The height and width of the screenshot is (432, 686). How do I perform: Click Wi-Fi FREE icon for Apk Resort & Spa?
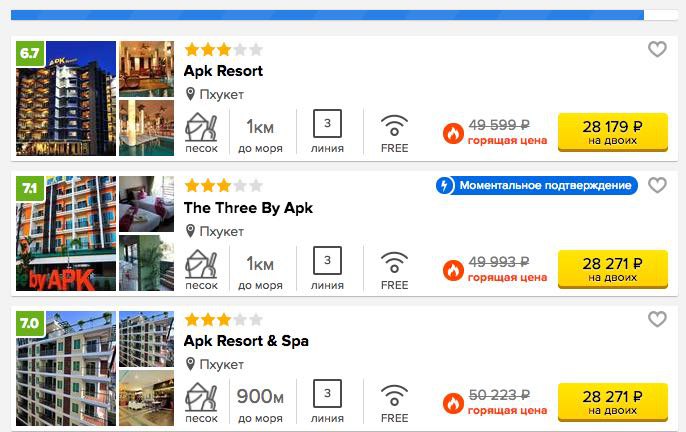(x=394, y=396)
